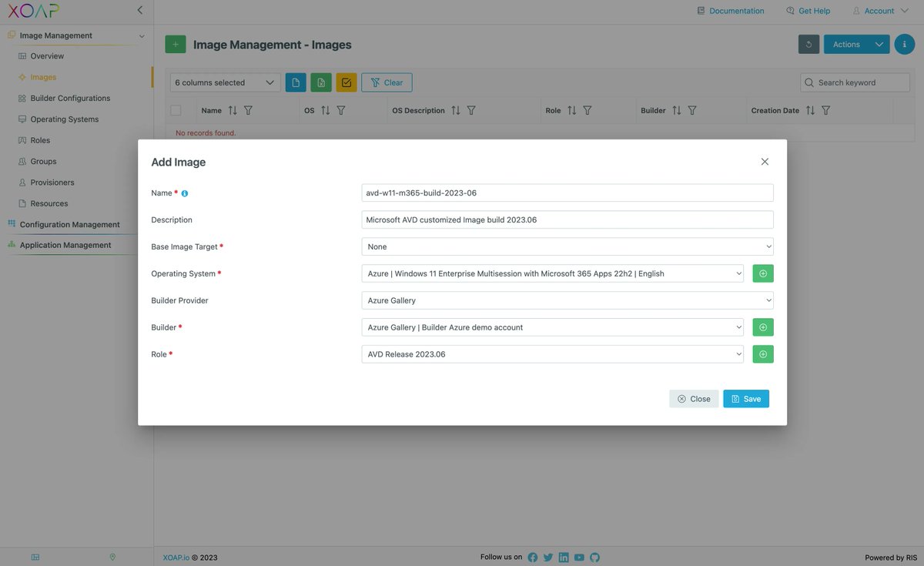Sort by the OS column
The image size is (924, 566).
click(325, 111)
